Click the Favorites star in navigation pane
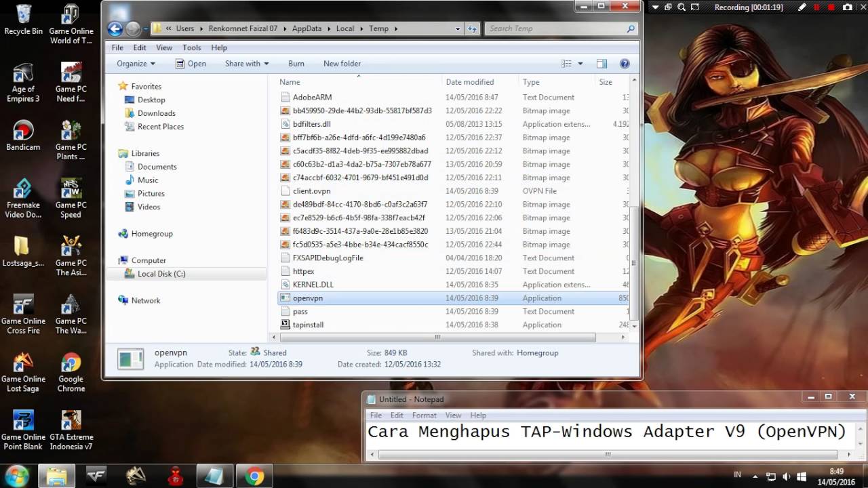 (x=123, y=86)
